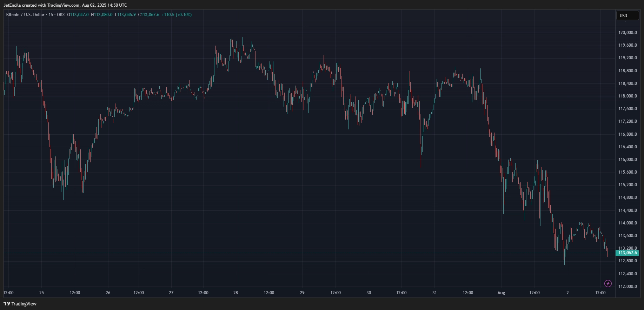Click the date marker 2 on time axis
This screenshot has height=310, width=644.
click(x=567, y=293)
